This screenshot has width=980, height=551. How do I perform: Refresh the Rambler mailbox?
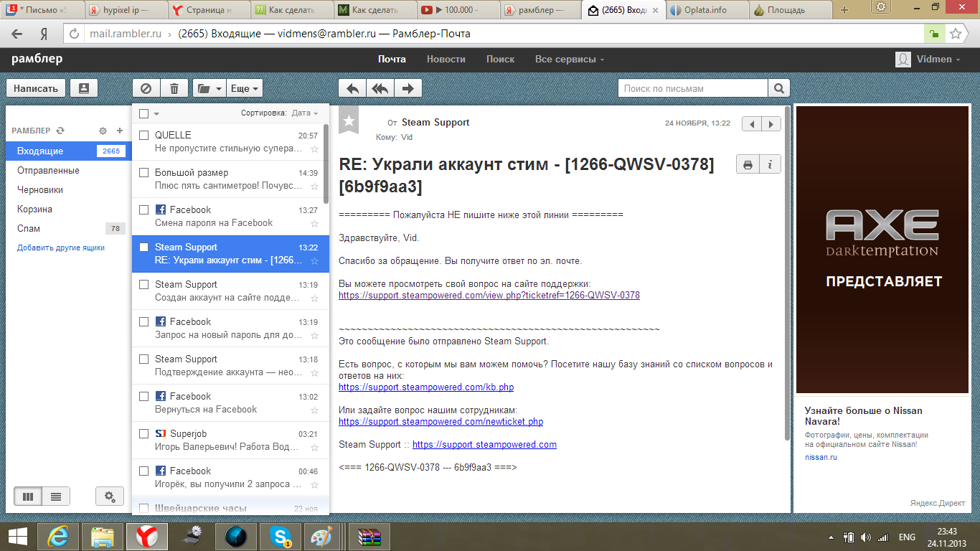60,131
